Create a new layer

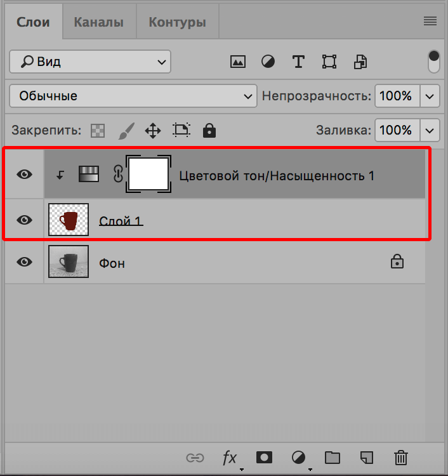point(367,458)
